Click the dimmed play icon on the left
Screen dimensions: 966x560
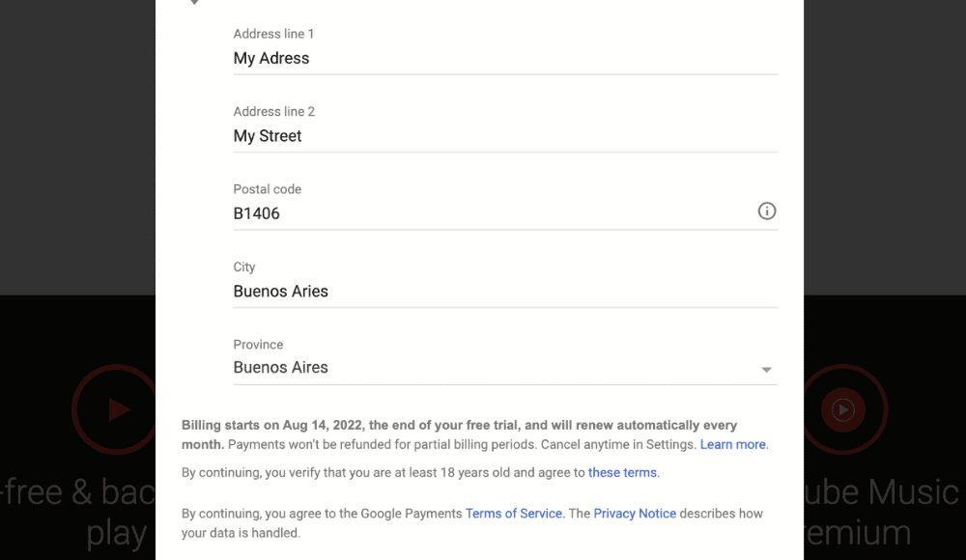coord(116,409)
